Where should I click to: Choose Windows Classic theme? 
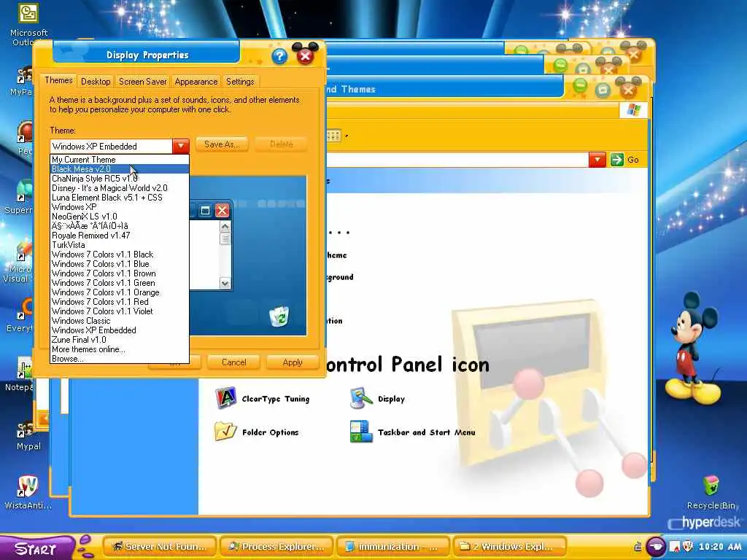tap(120, 321)
